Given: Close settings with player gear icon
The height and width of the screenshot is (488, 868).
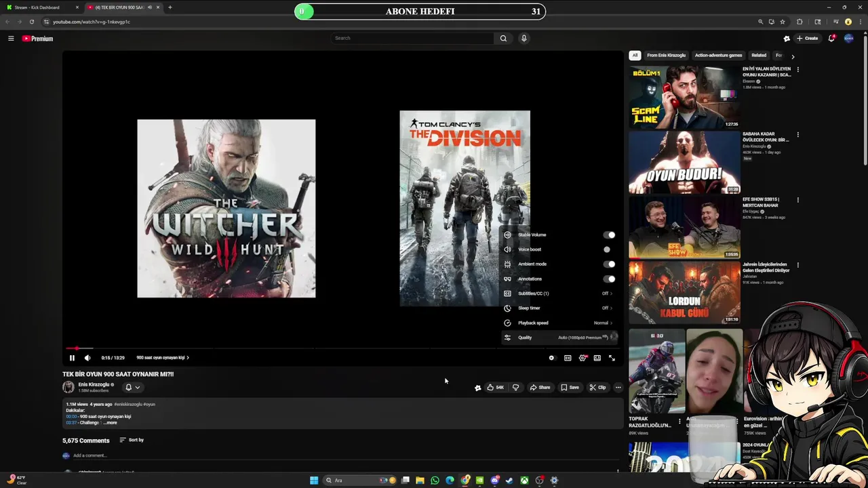Looking at the screenshot, I should click(x=583, y=358).
